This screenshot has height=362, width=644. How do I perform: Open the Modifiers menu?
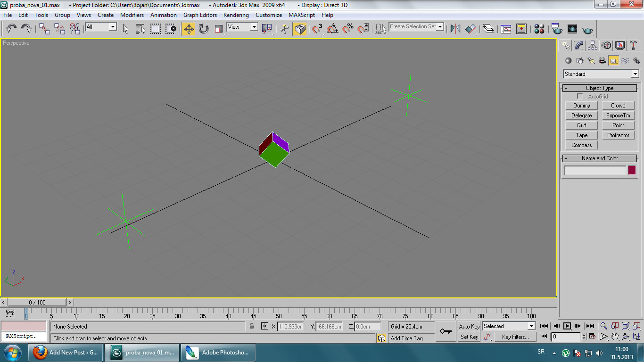point(132,15)
